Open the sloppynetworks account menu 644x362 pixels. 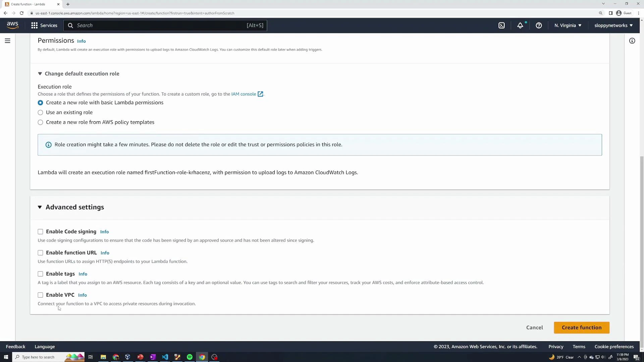tap(613, 25)
